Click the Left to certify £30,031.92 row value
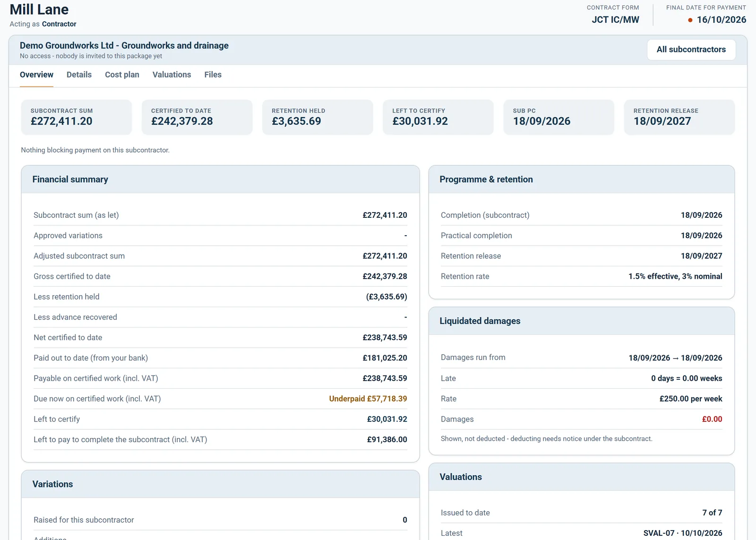 [x=387, y=419]
